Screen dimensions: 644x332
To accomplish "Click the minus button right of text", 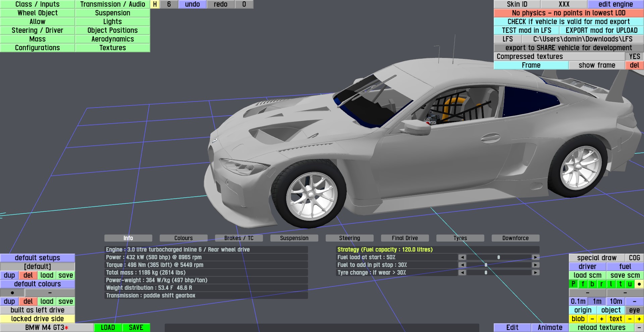I will (x=630, y=319).
